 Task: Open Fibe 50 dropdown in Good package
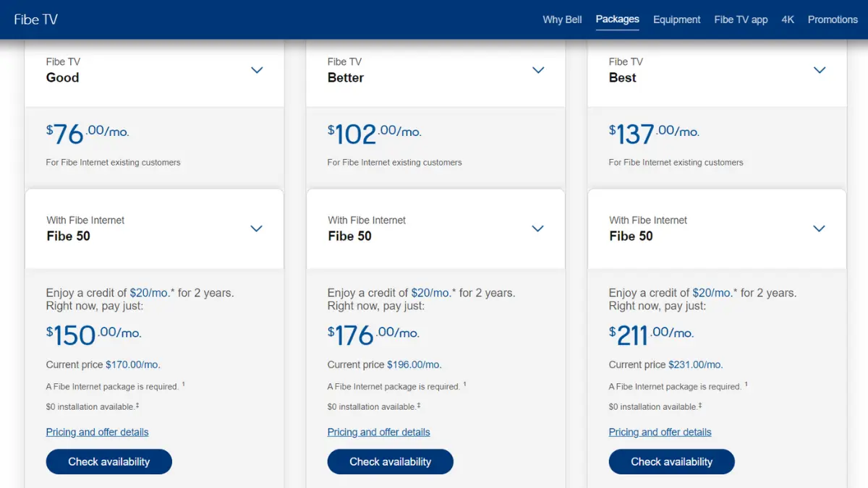(x=256, y=228)
